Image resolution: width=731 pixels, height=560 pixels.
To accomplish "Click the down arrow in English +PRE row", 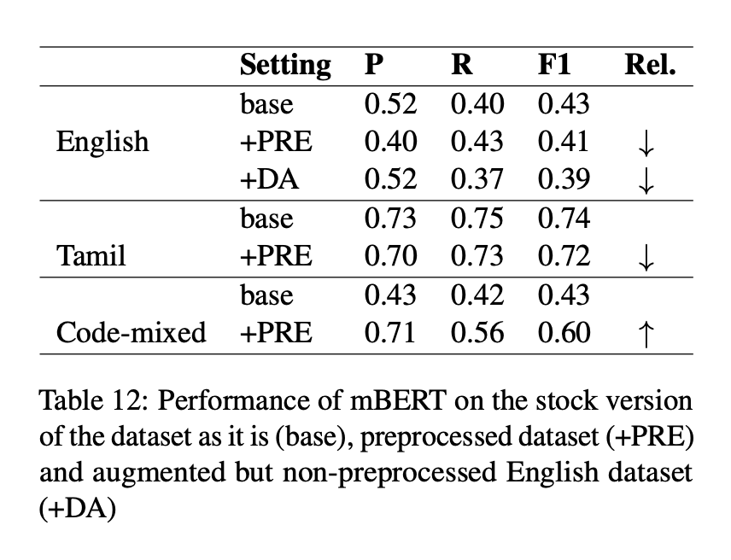I will (646, 143).
